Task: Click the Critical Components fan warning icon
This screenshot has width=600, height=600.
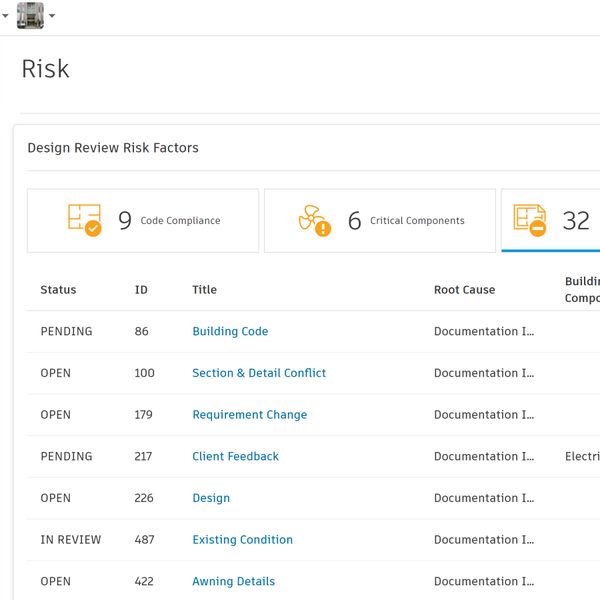Action: pyautogui.click(x=314, y=220)
